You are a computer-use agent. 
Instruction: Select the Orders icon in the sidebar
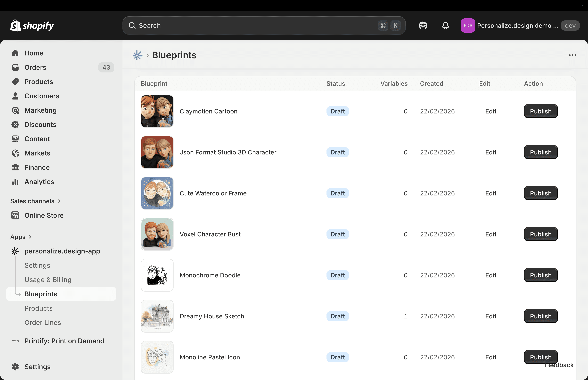[15, 67]
